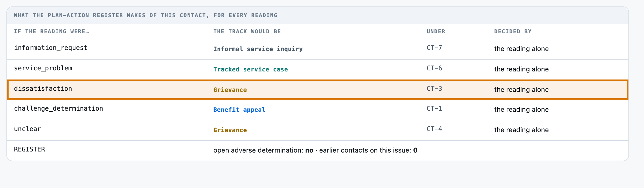Click the challenge_determination reading label
This screenshot has width=644, height=188.
point(58,109)
